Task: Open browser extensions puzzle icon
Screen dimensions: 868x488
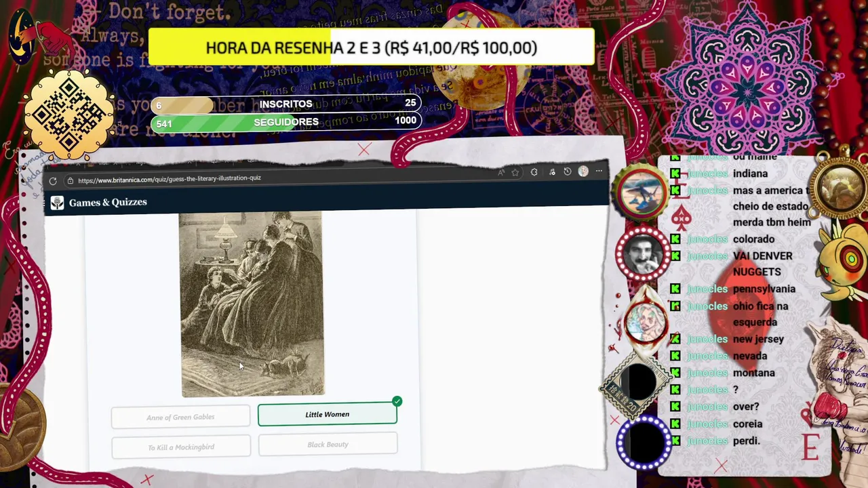Action: (534, 172)
